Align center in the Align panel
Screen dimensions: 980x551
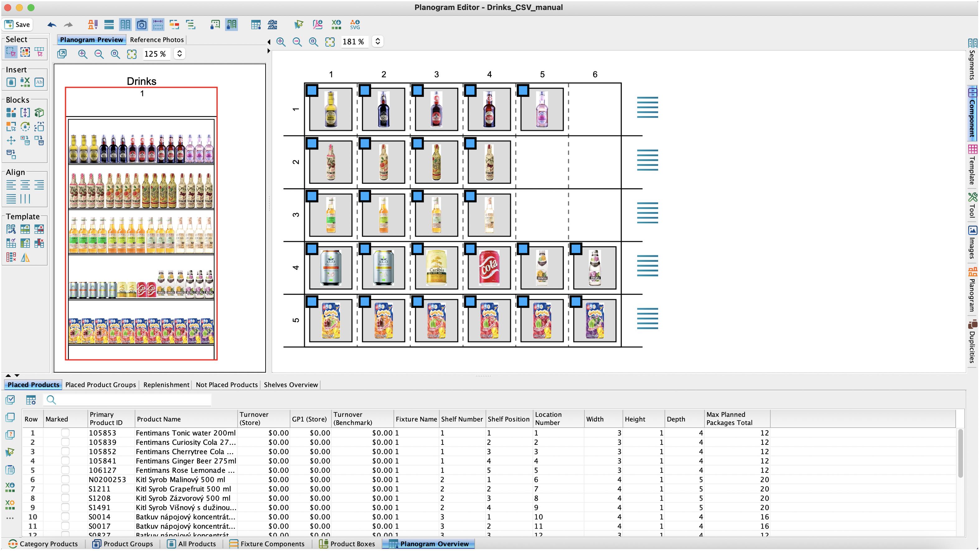click(25, 185)
